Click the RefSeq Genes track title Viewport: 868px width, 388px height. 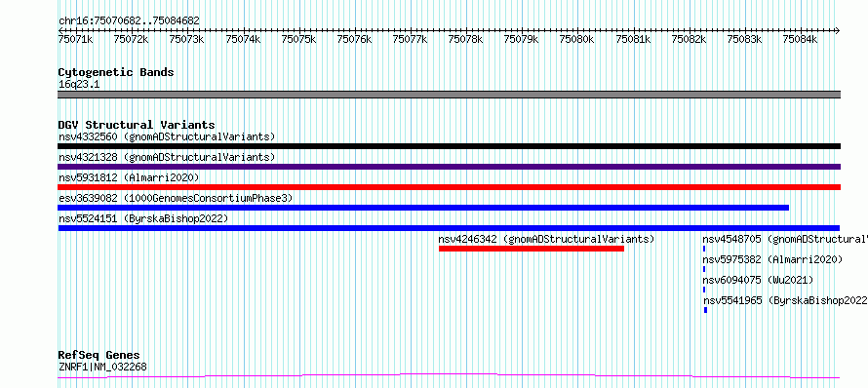pyautogui.click(x=99, y=356)
